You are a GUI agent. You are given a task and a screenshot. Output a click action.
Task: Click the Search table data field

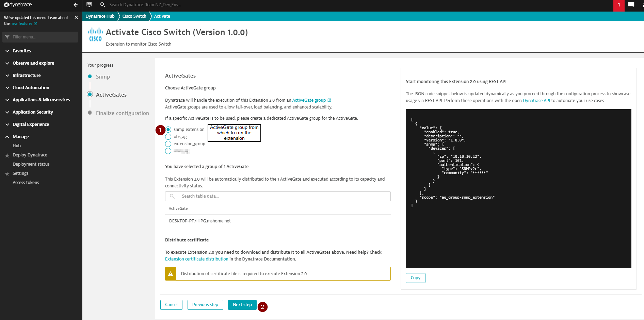tap(278, 196)
